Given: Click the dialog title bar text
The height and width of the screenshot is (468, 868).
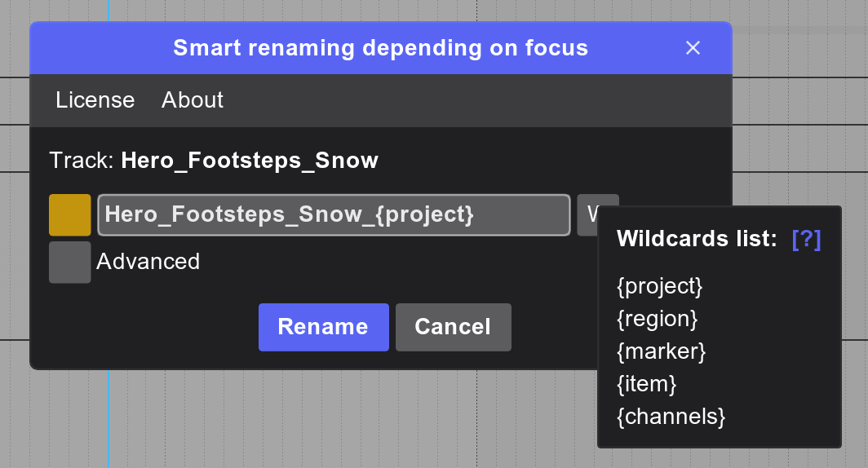Looking at the screenshot, I should (380, 48).
